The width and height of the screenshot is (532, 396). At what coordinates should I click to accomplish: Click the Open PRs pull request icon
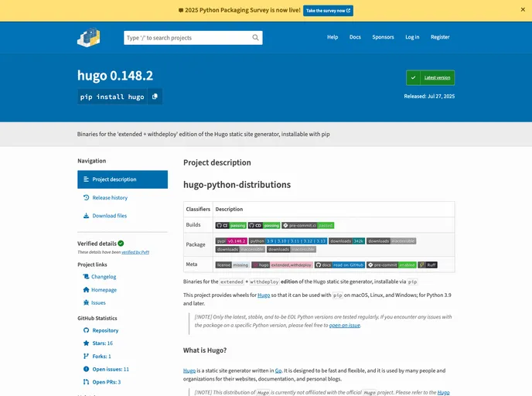pos(86,382)
